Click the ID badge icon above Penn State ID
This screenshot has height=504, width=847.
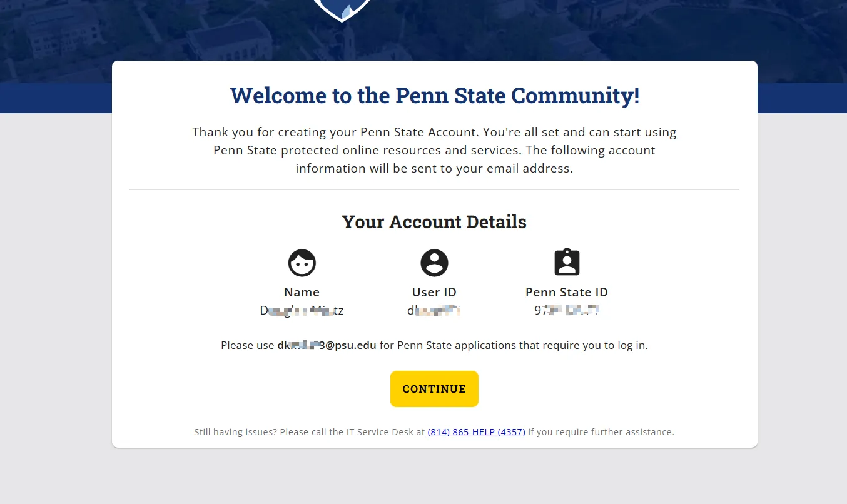pos(567,263)
